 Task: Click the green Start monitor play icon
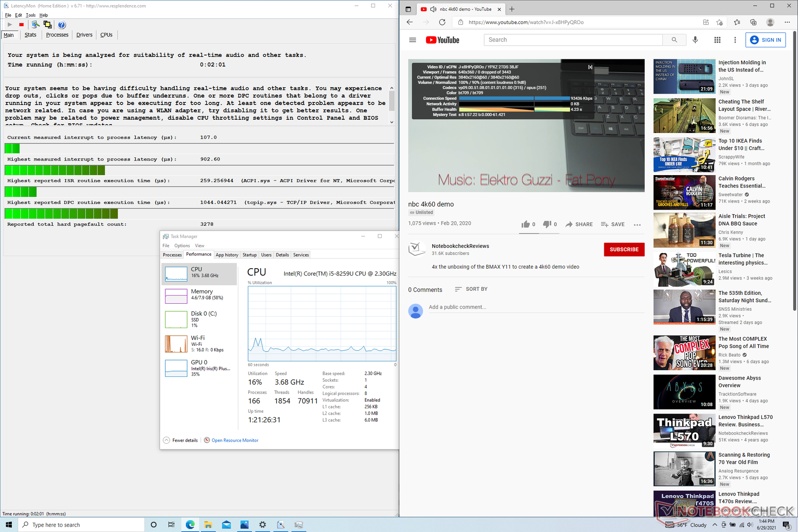tap(10, 25)
